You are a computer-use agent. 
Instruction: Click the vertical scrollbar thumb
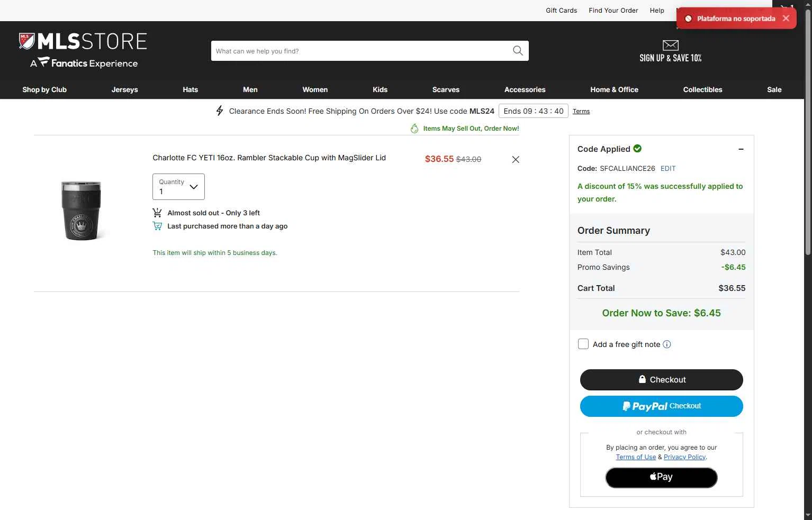[x=808, y=132]
